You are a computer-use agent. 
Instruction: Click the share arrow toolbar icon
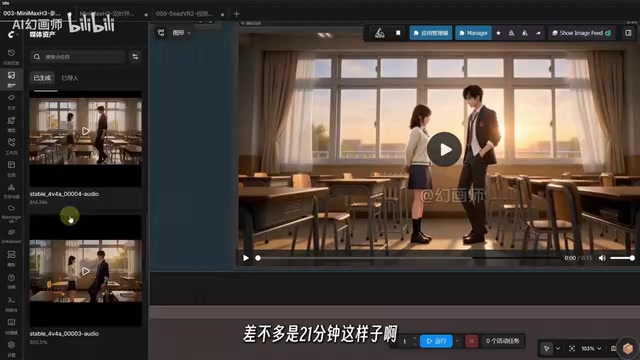click(x=538, y=33)
